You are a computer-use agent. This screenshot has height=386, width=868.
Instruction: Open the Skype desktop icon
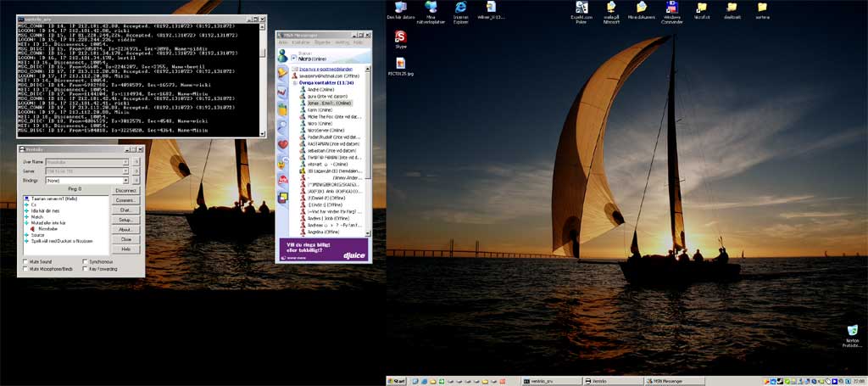coord(401,37)
